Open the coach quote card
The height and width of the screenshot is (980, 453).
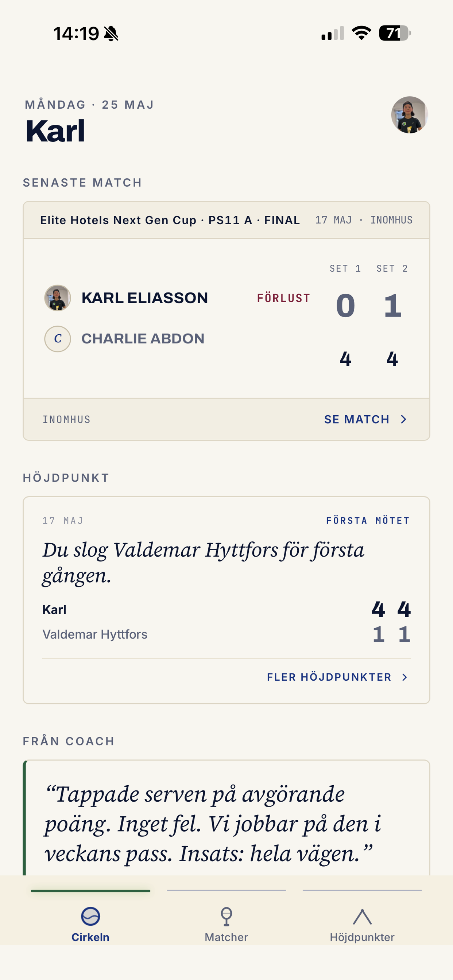[226, 818]
